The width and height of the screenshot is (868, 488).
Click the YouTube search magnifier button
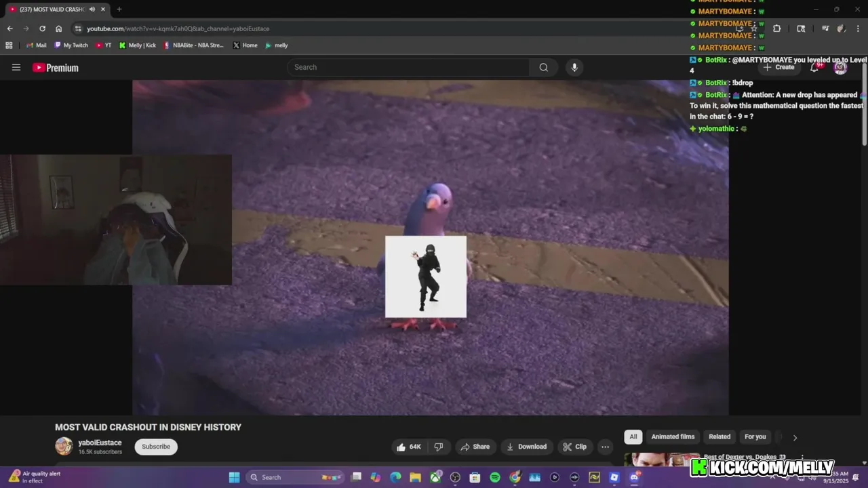[543, 67]
